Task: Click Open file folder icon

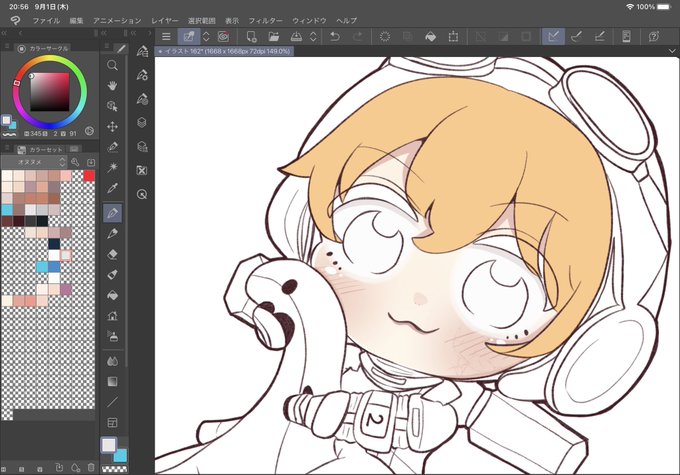Action: click(x=274, y=36)
